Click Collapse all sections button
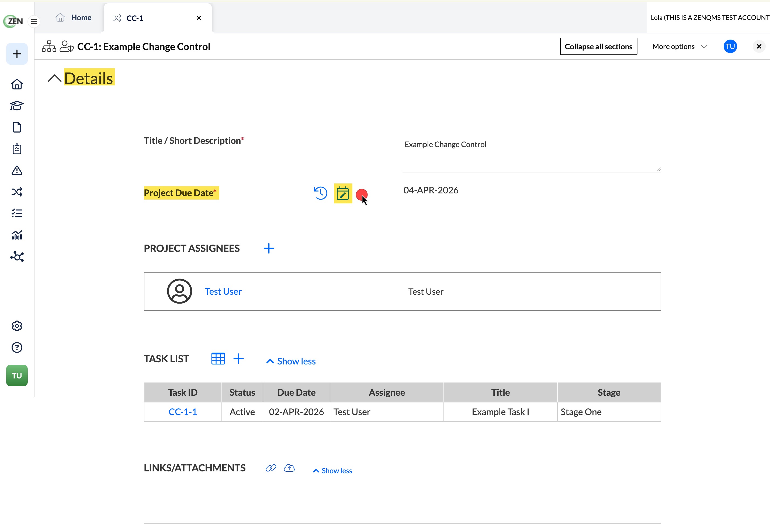The height and width of the screenshot is (532, 770). tap(599, 47)
